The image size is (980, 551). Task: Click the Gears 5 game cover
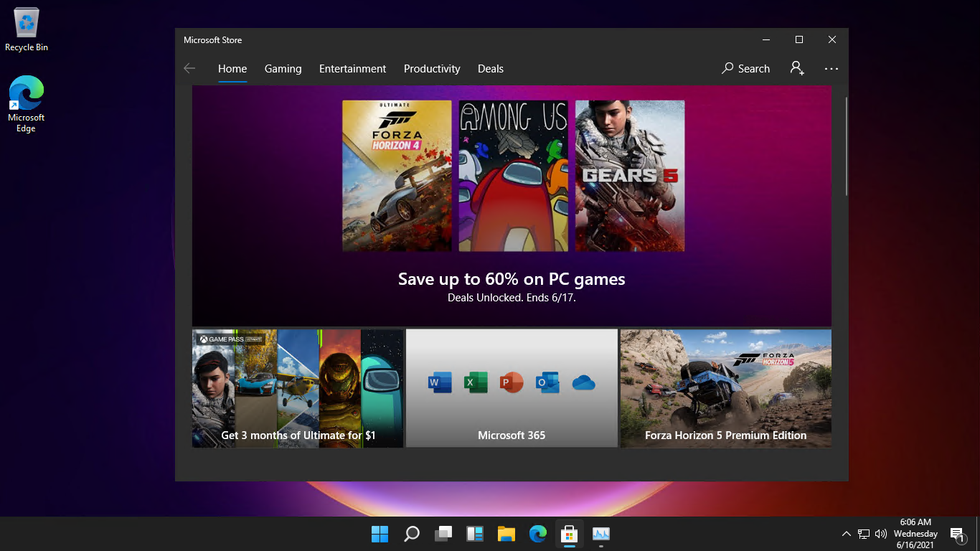pos(630,176)
